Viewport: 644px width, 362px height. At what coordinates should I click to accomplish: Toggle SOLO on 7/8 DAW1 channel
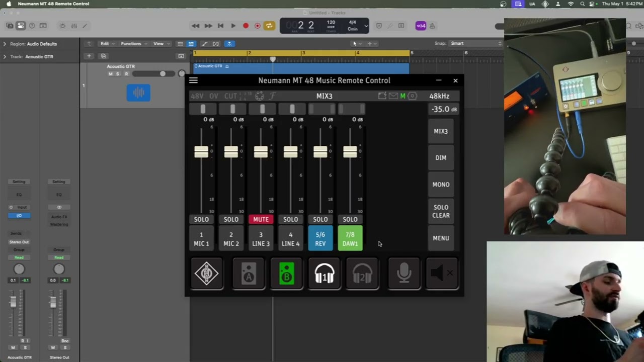pyautogui.click(x=350, y=219)
